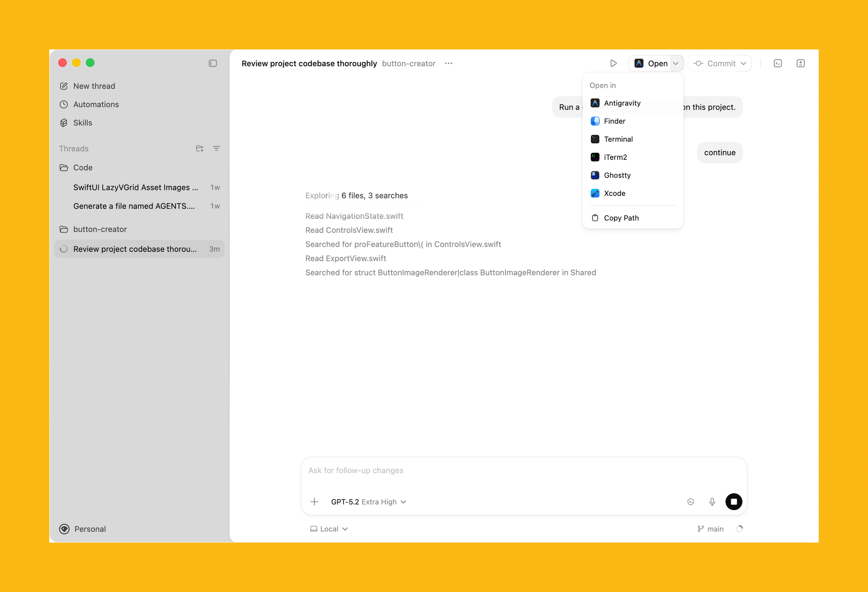This screenshot has width=868, height=592.
Task: Open the terminal panel from the top toolbar
Action: coord(778,63)
